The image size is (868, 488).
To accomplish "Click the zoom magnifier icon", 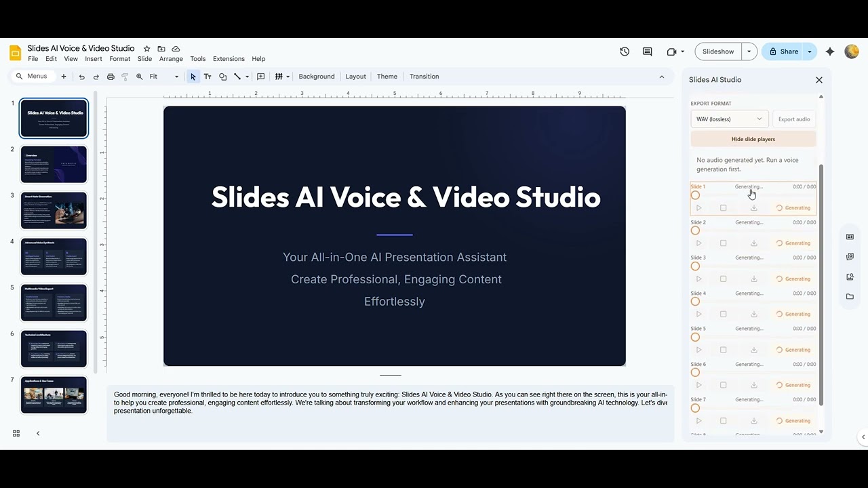I will point(140,77).
